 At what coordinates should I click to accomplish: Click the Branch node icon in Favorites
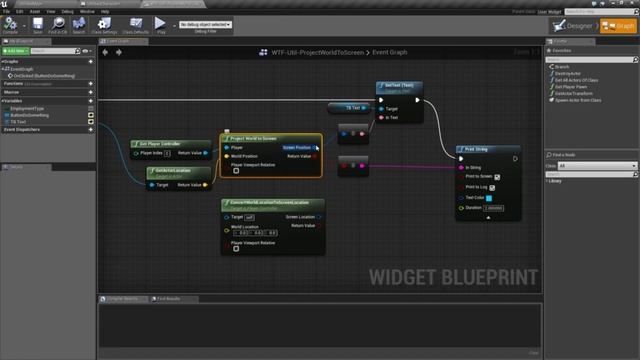point(551,67)
